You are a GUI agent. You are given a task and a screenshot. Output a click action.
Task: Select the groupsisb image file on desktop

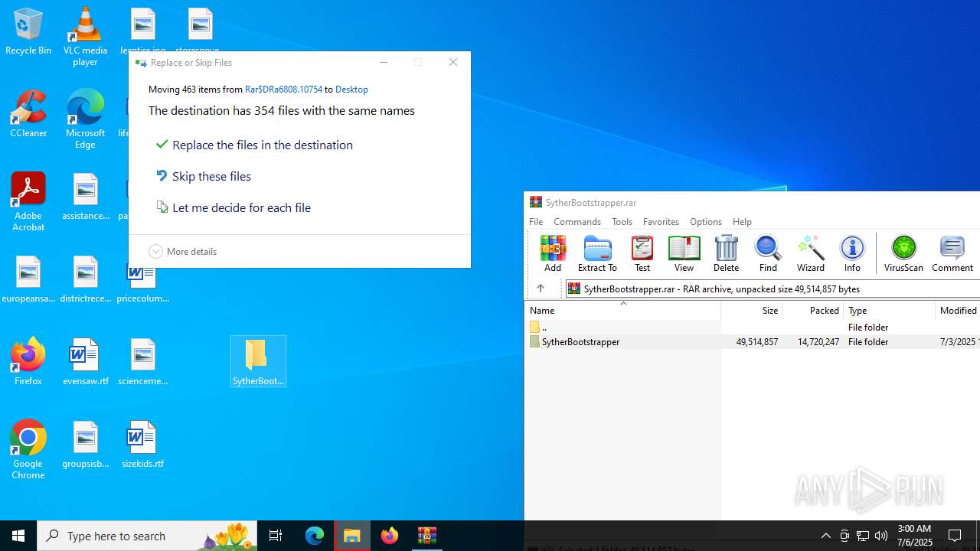click(85, 445)
